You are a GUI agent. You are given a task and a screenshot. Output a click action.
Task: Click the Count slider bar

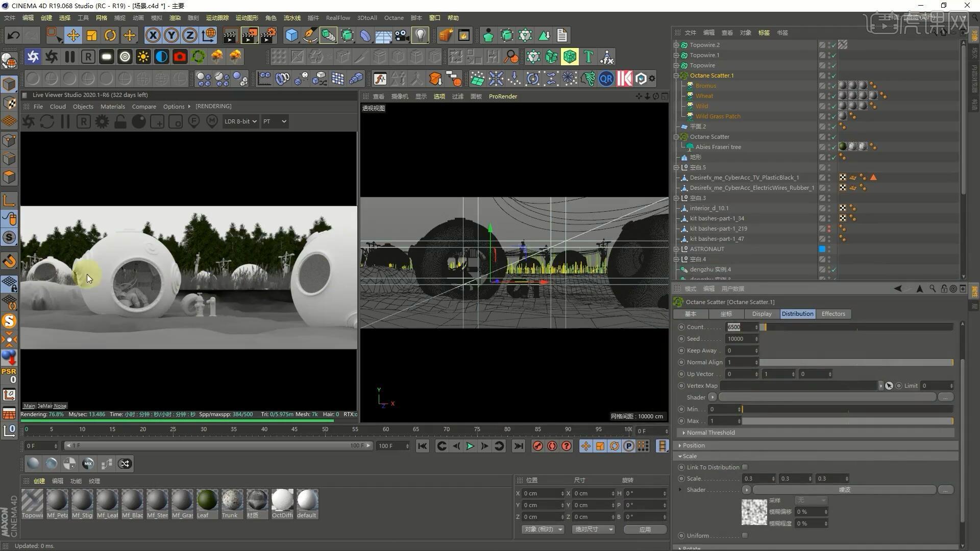point(856,327)
